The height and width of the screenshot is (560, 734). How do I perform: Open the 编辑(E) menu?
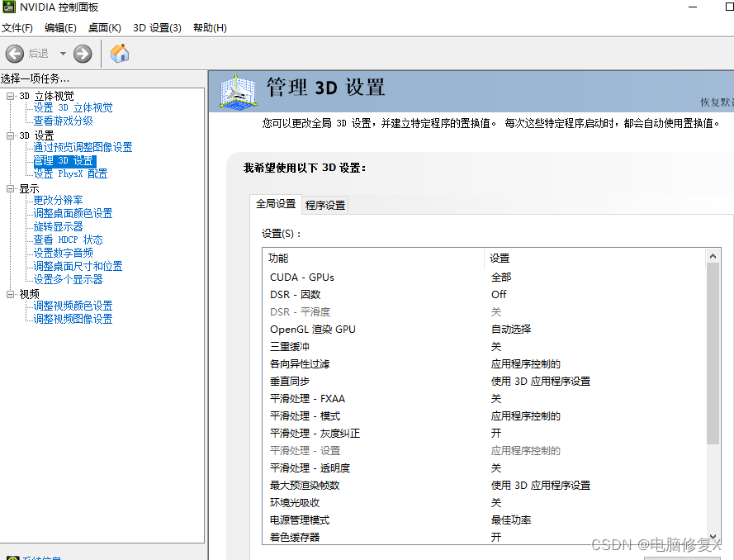point(60,27)
